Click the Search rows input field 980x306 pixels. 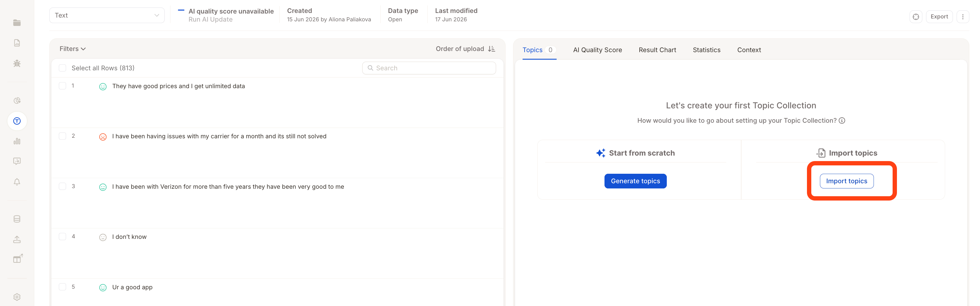point(429,68)
